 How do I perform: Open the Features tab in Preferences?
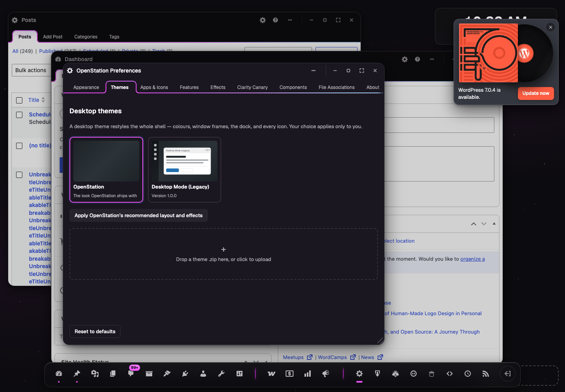[x=189, y=87]
